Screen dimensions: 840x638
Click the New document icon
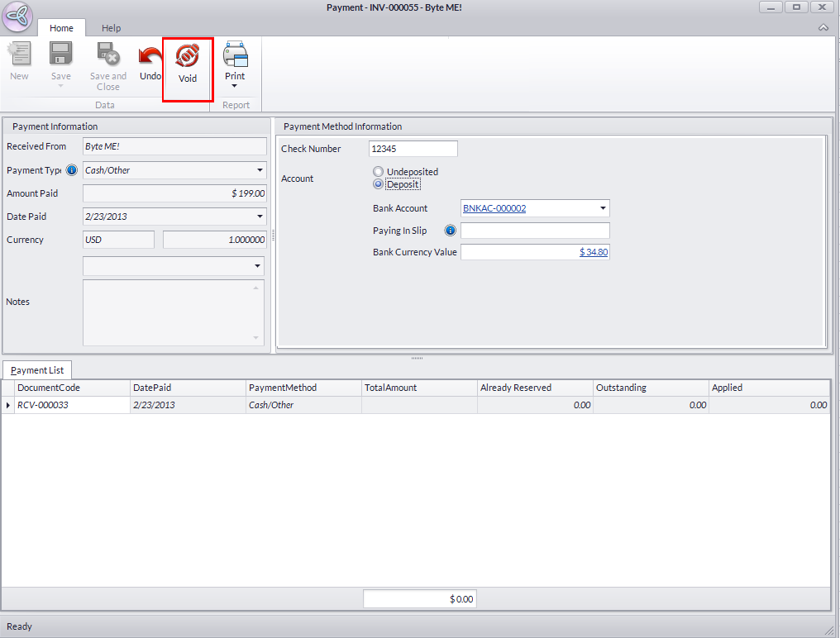point(19,55)
